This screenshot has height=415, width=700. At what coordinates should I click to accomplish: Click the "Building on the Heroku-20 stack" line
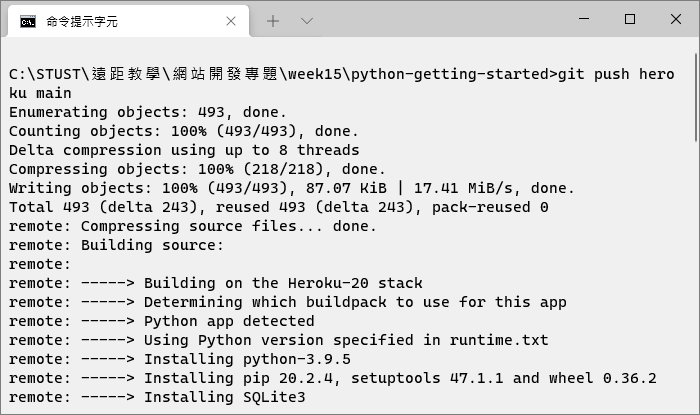point(283,283)
